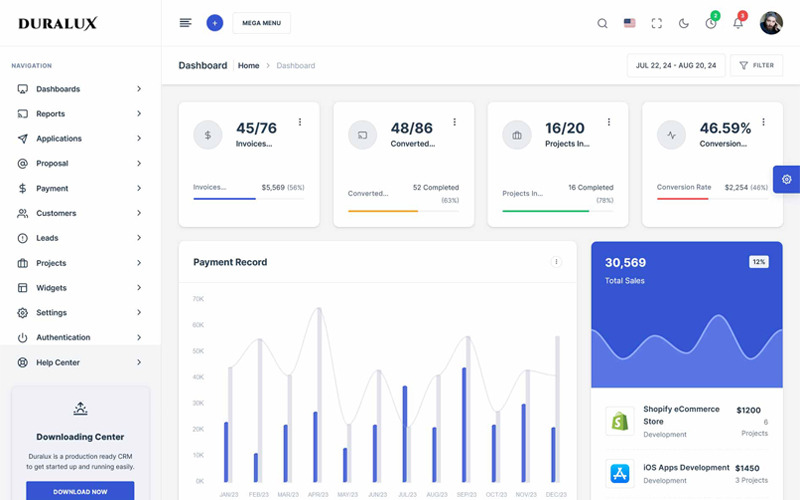Open the notifications bell icon
The height and width of the screenshot is (500, 800).
pyautogui.click(x=738, y=23)
